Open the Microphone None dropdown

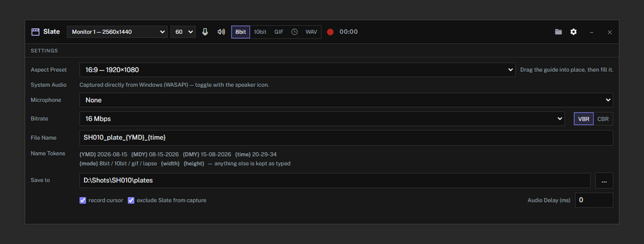[x=346, y=100]
